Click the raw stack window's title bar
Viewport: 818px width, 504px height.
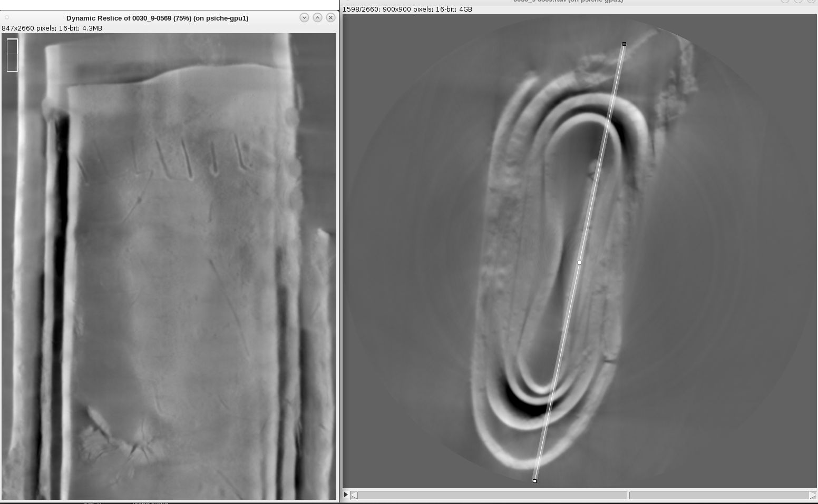click(x=568, y=1)
